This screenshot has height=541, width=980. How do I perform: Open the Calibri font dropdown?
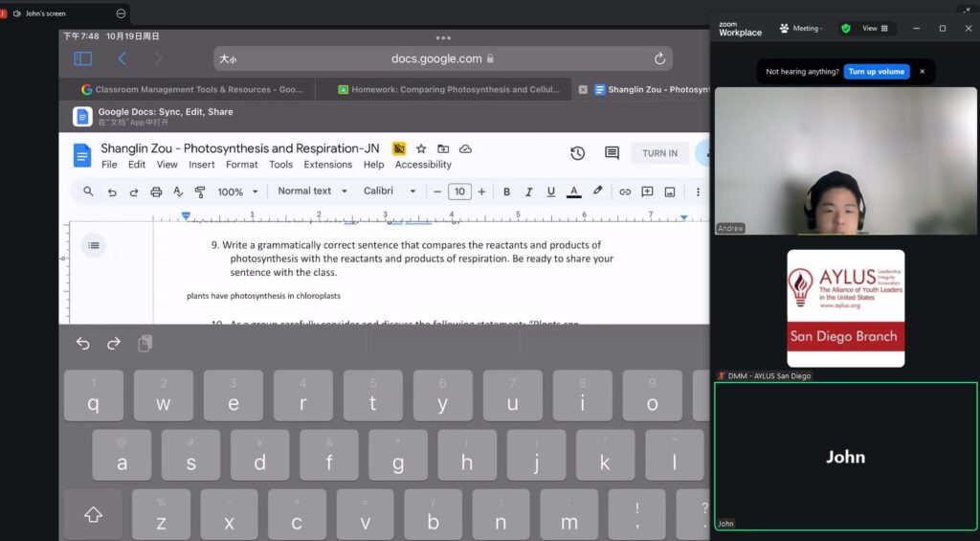[390, 192]
